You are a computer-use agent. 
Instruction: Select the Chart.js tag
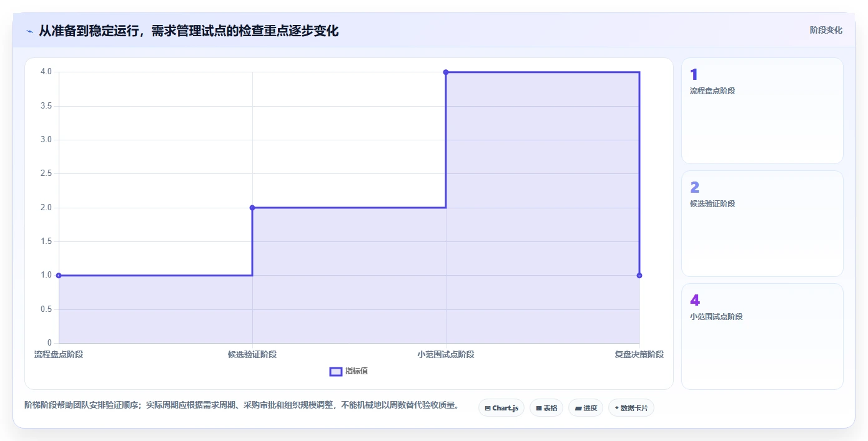(501, 408)
